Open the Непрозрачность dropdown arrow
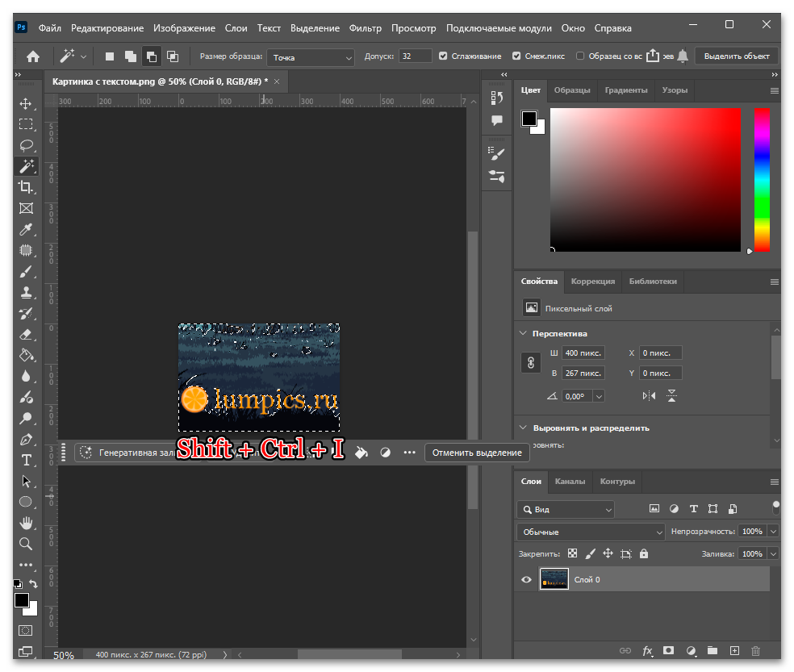Viewport: 794px width, 672px height. click(773, 531)
